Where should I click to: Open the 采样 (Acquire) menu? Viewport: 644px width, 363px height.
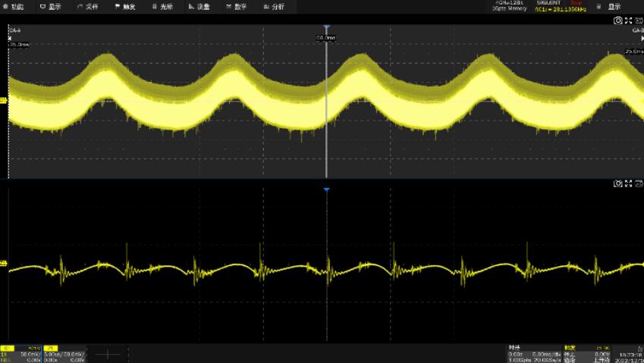point(88,6)
